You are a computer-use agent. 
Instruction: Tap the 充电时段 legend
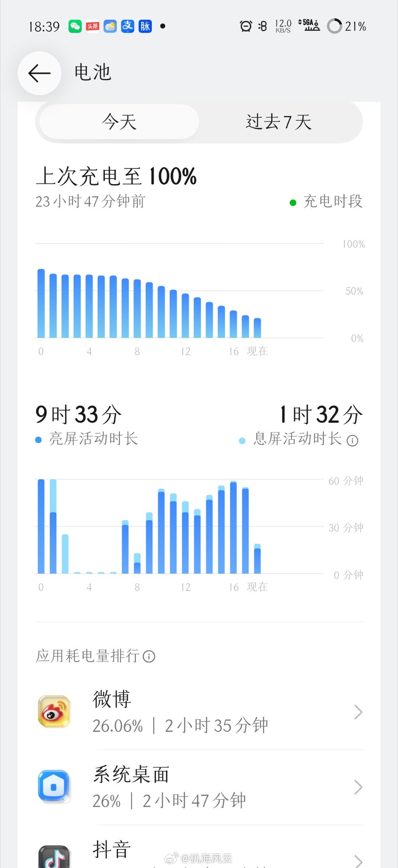327,202
